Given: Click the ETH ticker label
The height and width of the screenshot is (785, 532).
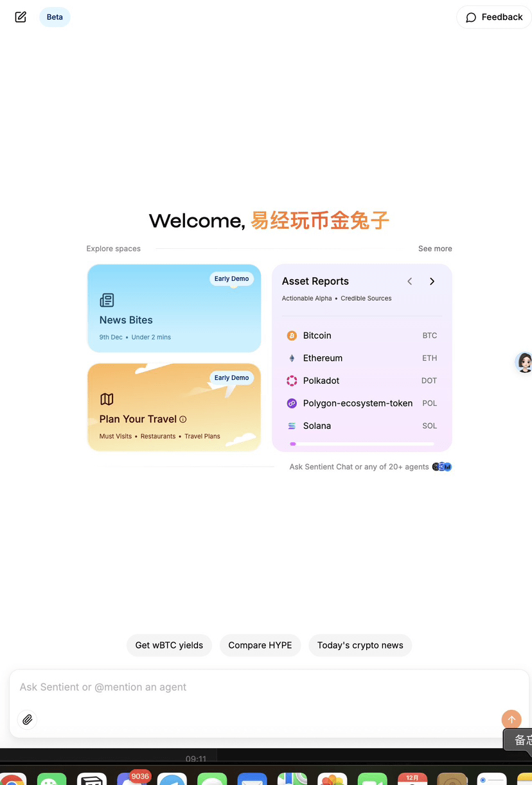Looking at the screenshot, I should coord(430,358).
